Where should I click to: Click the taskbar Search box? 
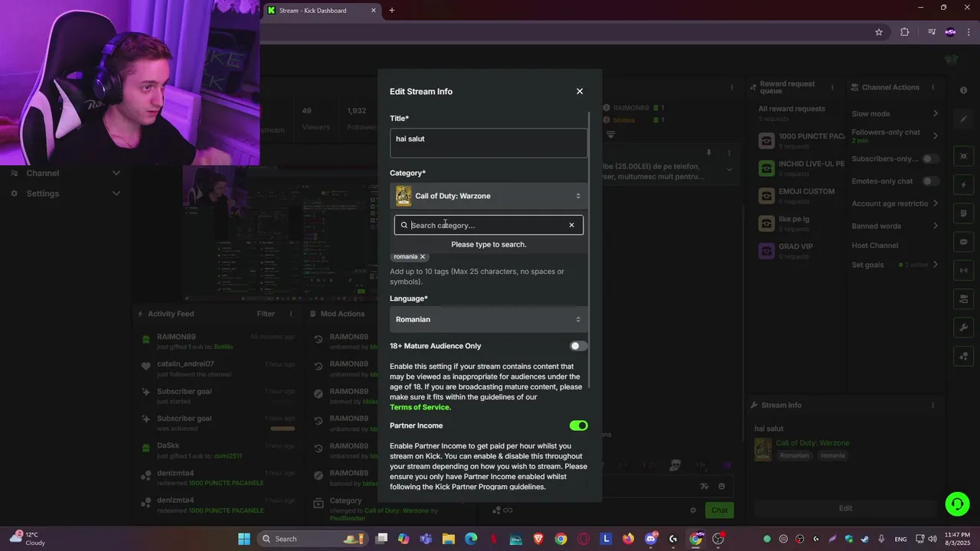(312, 539)
